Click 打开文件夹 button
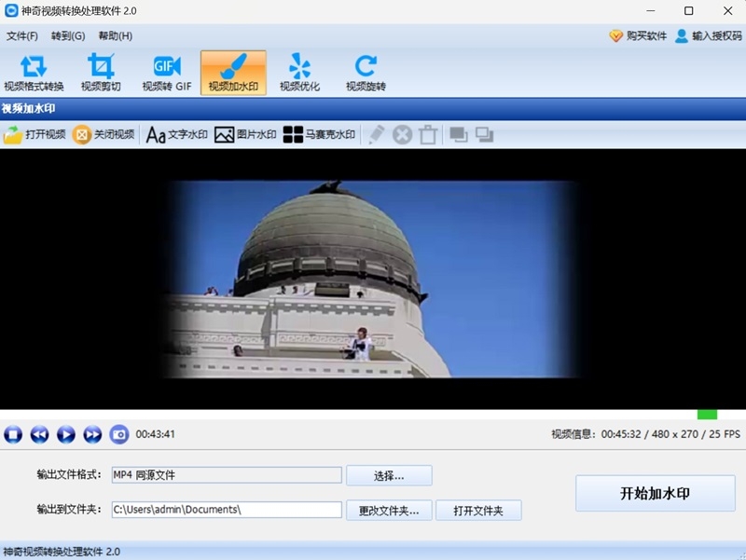Image resolution: width=746 pixels, height=560 pixels. (x=478, y=510)
